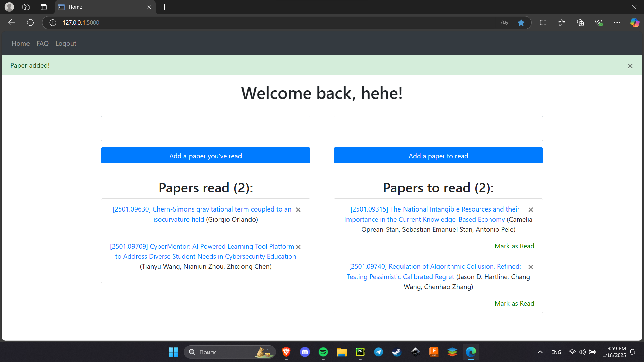The height and width of the screenshot is (362, 644).
Task: Open Spotify from the taskbar
Action: coord(323,352)
